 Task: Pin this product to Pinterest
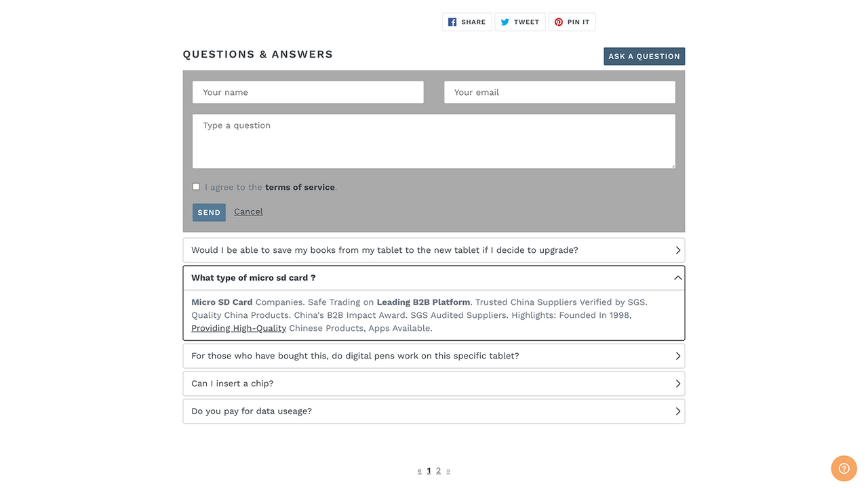572,22
